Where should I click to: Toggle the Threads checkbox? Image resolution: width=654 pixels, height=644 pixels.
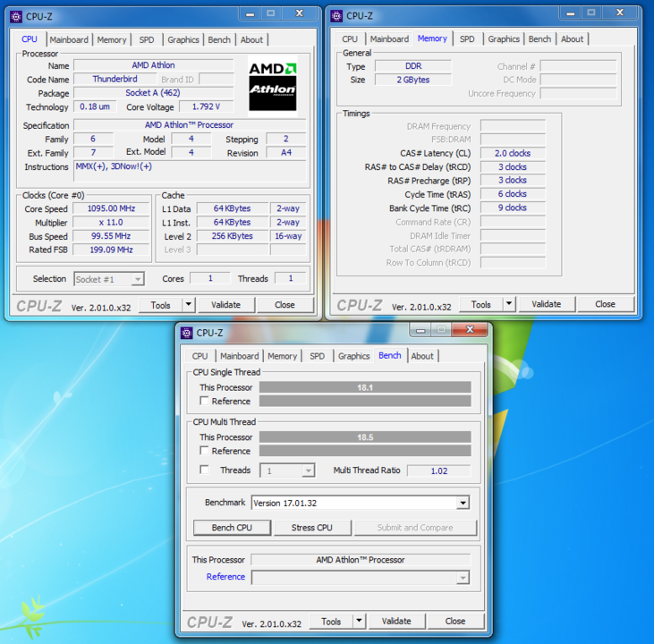205,470
